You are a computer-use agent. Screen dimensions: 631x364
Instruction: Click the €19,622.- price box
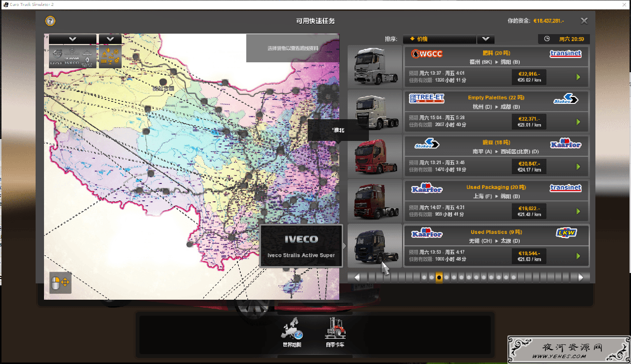click(529, 211)
